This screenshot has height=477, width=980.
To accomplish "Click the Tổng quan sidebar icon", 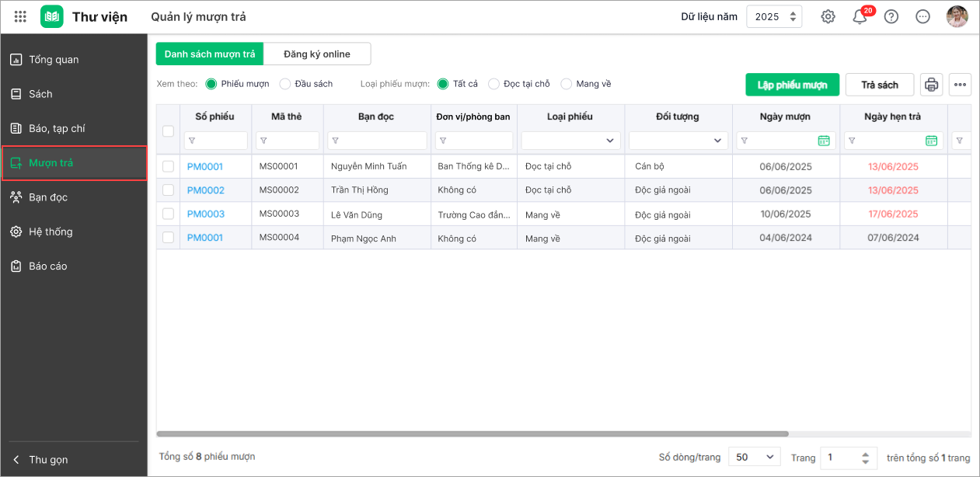I will click(16, 60).
